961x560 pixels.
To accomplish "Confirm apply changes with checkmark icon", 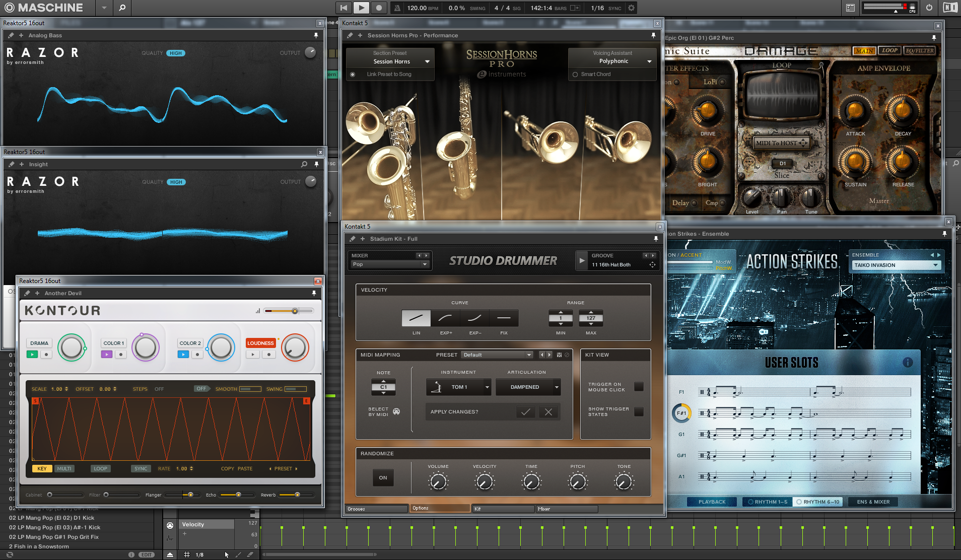I will tap(525, 412).
